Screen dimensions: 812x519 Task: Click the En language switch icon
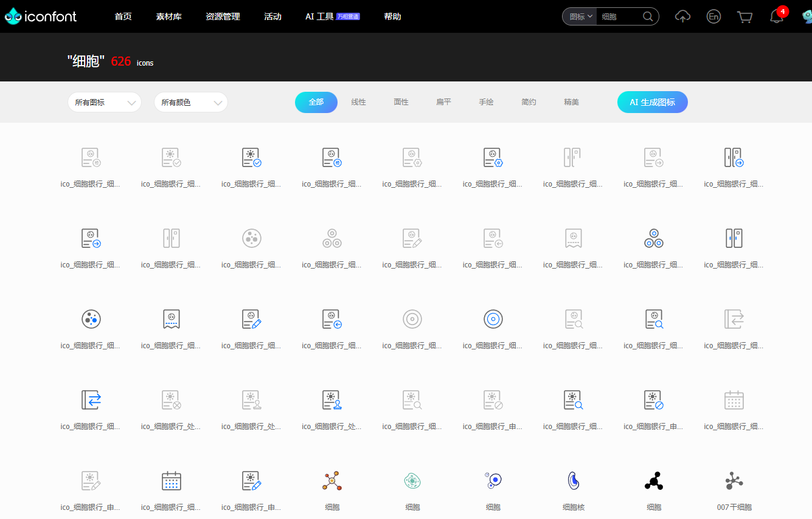coord(713,16)
